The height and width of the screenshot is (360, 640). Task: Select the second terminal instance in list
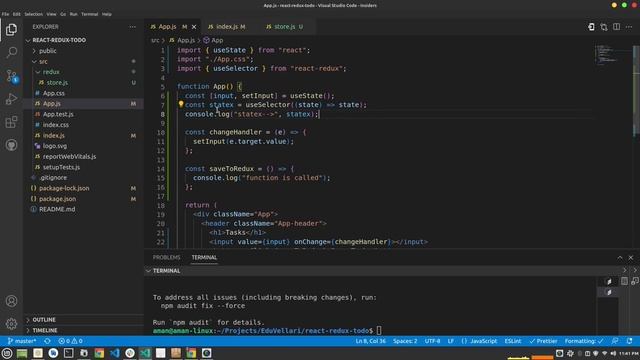[x=609, y=292]
